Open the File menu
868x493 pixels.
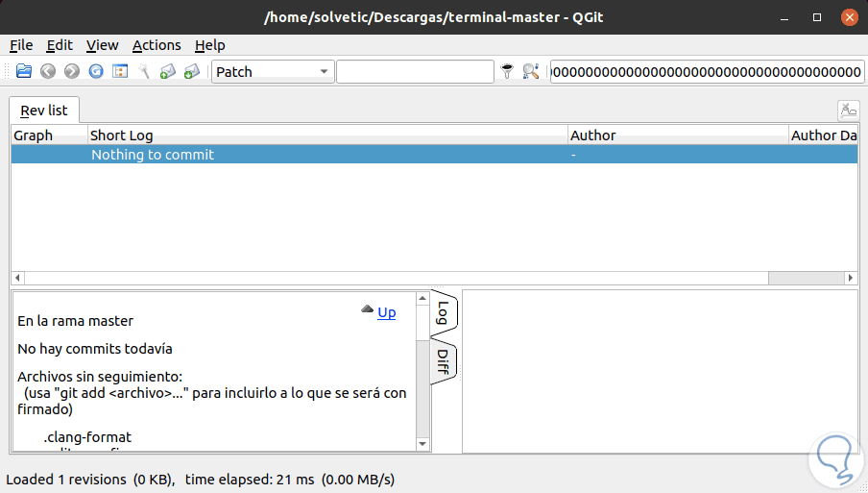point(21,45)
